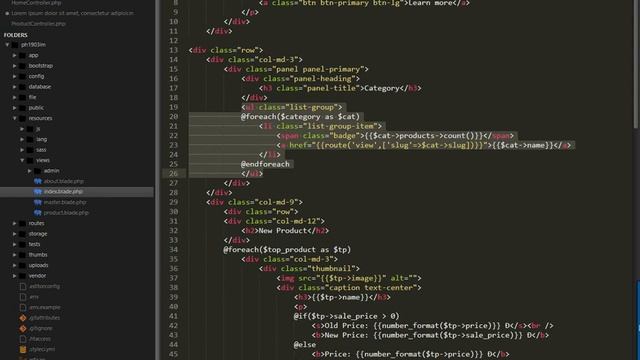Click the .env.example file icon
Screen dimensions: 640x360
pos(23,307)
